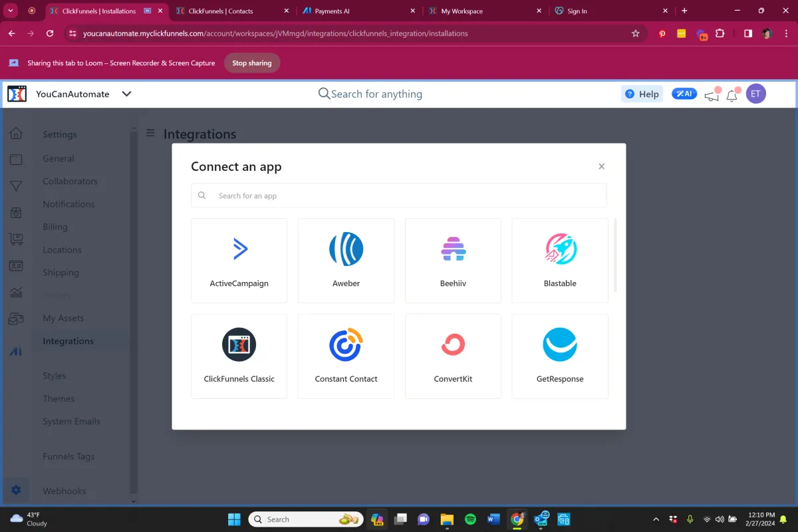
Task: Open the Windows Start button
Action: pyautogui.click(x=234, y=519)
